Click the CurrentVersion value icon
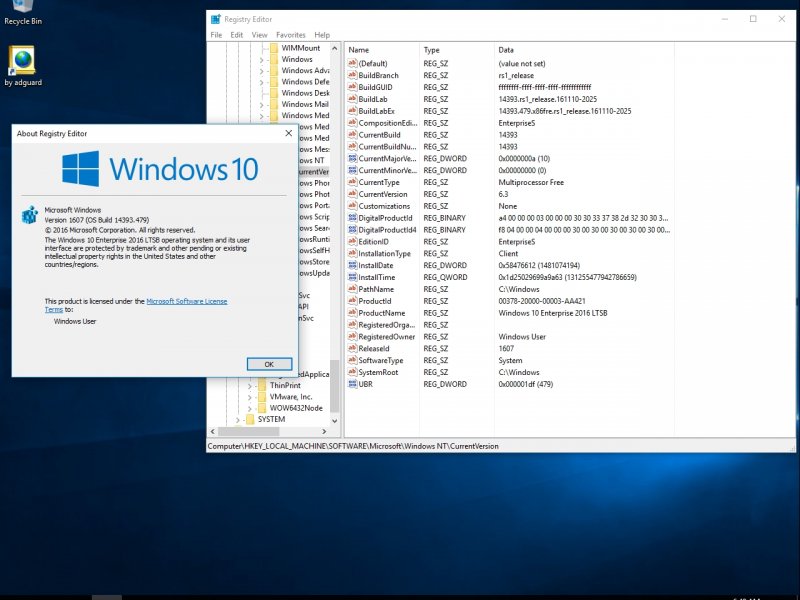The height and width of the screenshot is (600, 800). (x=352, y=194)
